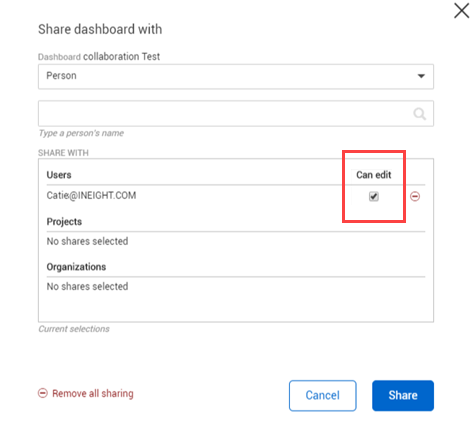
Task: Remove Catie@INEIGHT.COM using the red minus icon
Action: coord(415,196)
